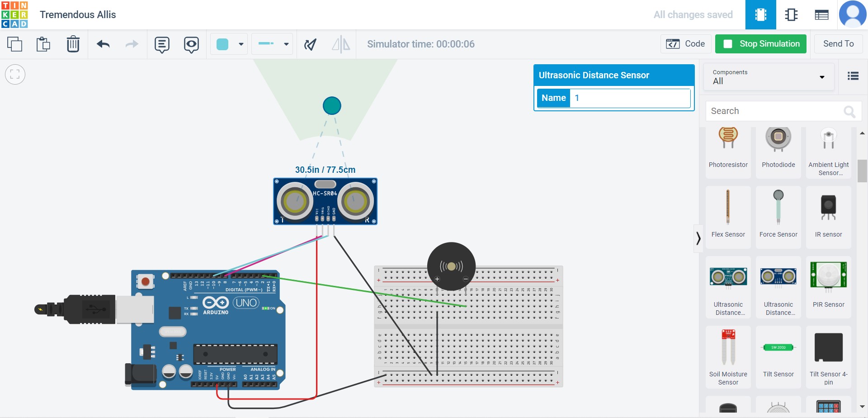Switch to Circuit view

coord(761,15)
